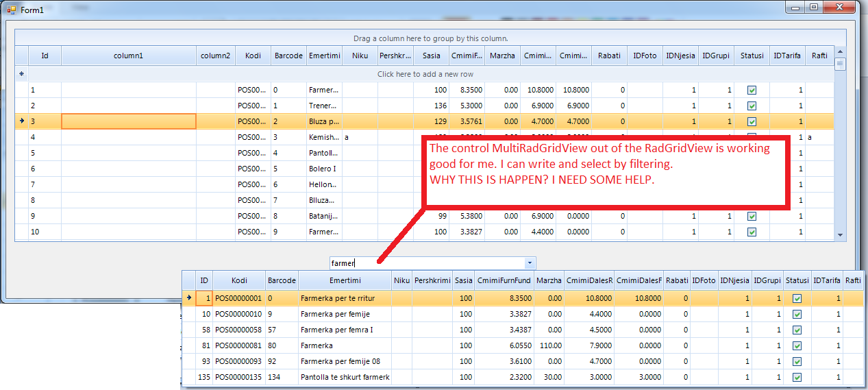Click the Pershkrimi header in dropdown grid
Viewport: 868px width, 390px height.
click(x=432, y=280)
